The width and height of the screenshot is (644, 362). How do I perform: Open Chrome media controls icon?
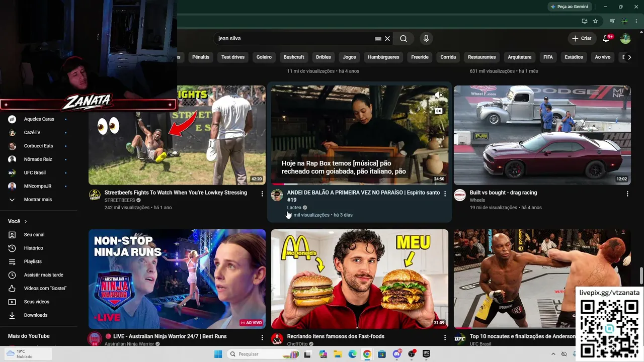pos(612,21)
